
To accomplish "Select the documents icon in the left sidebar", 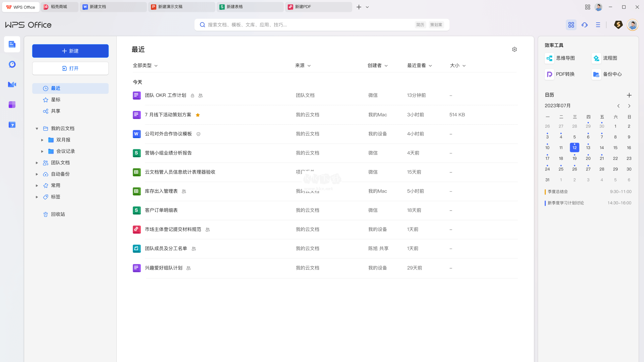I will (x=12, y=44).
